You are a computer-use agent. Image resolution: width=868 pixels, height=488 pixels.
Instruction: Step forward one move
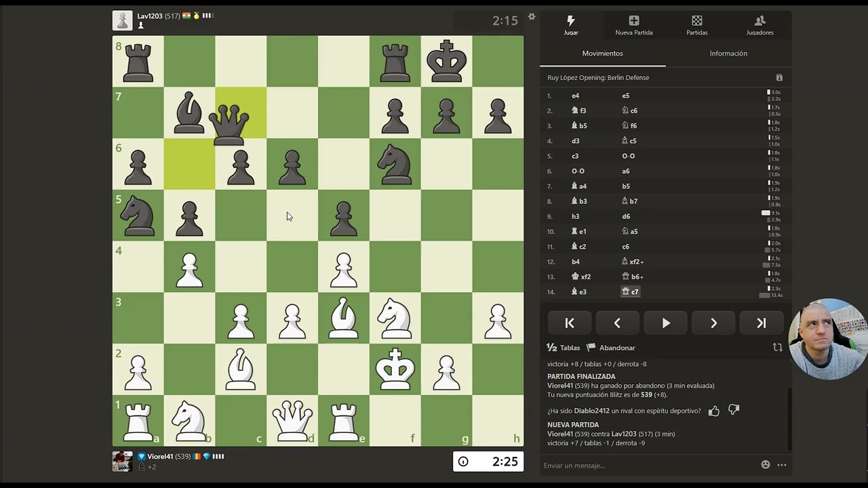click(713, 323)
